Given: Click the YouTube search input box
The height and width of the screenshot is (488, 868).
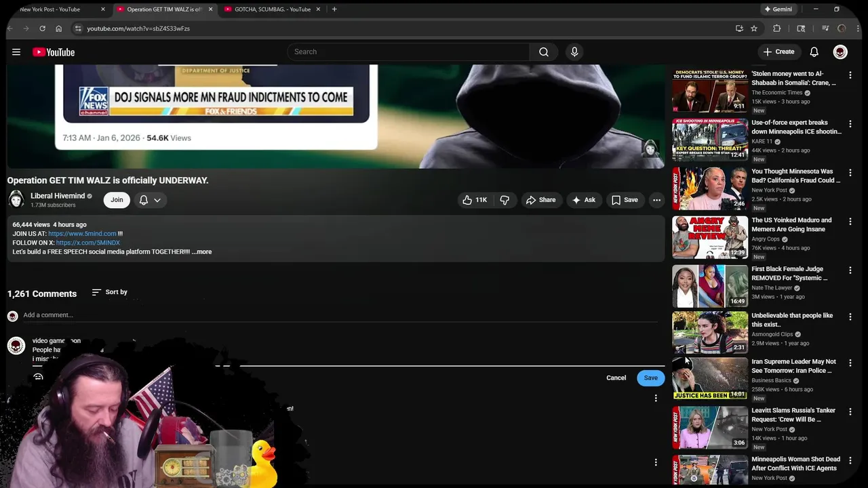Looking at the screenshot, I should coord(408,52).
